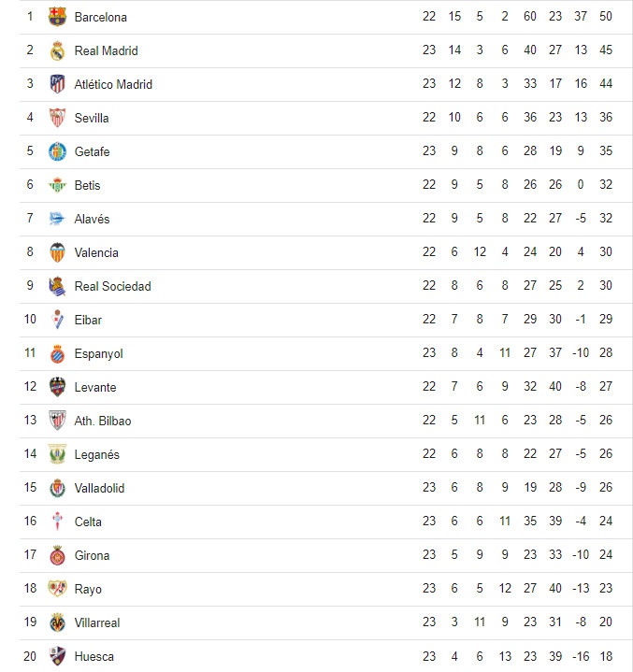Screen dimensions: 633x672
Task: Open the Celta team link
Action: 88,522
